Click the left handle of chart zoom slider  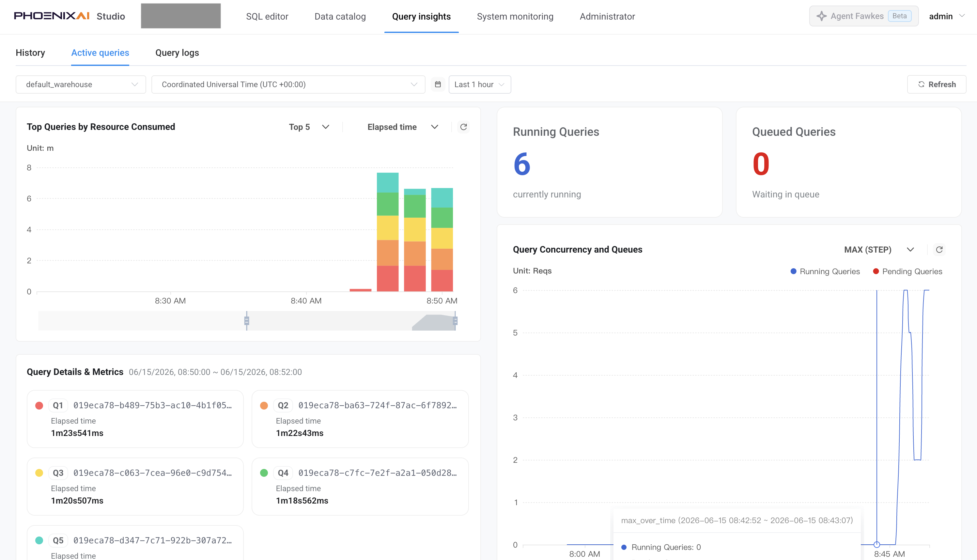click(246, 321)
